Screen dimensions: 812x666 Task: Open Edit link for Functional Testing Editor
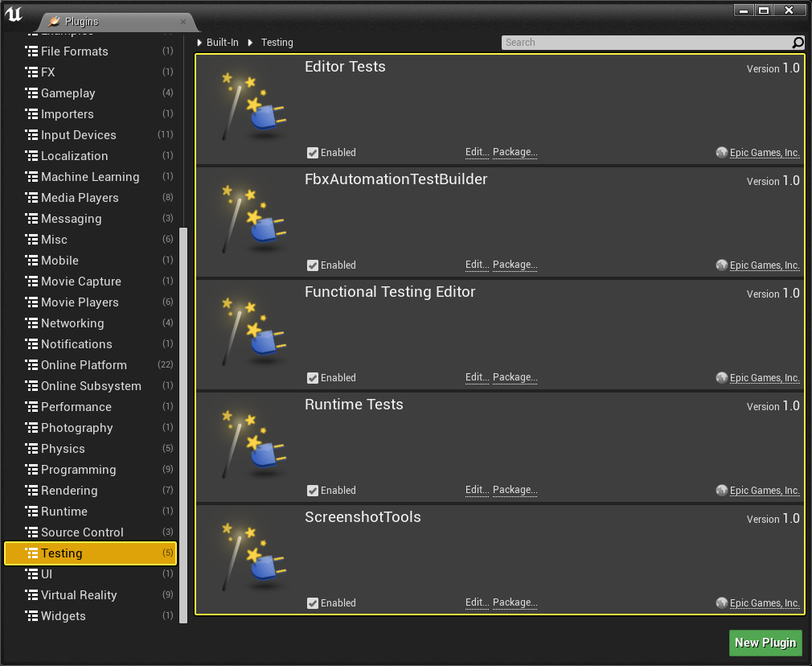pyautogui.click(x=476, y=377)
